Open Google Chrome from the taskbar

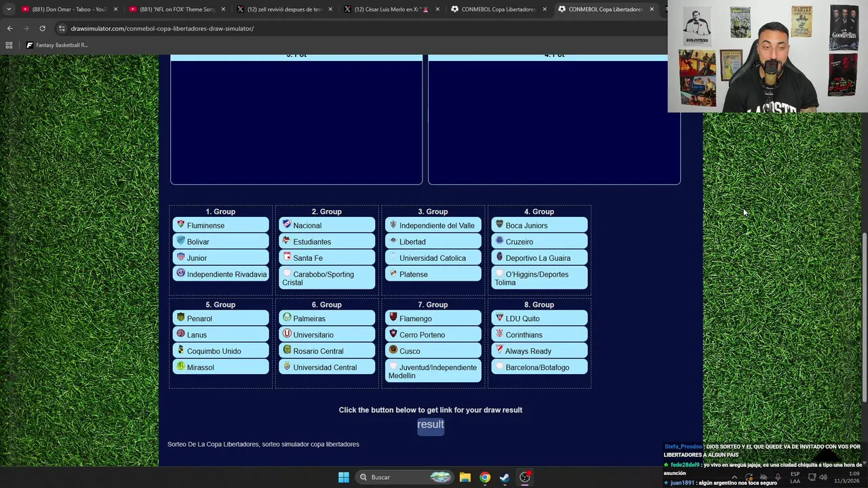coord(485,477)
